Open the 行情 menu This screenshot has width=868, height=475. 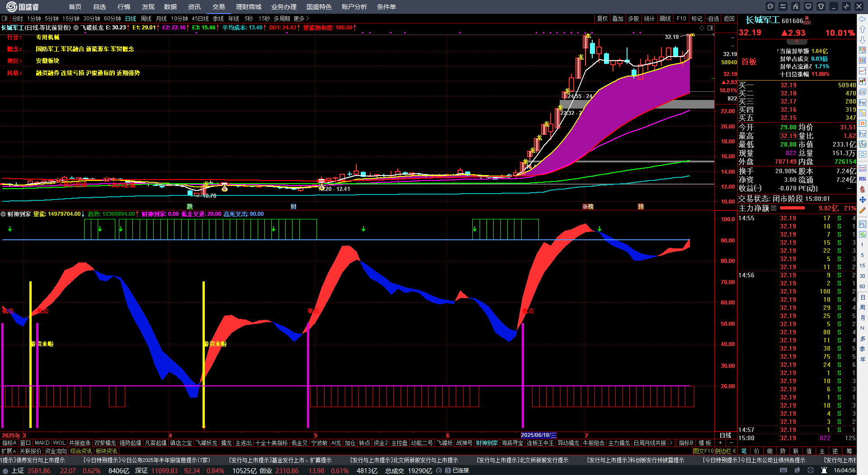[x=124, y=7]
